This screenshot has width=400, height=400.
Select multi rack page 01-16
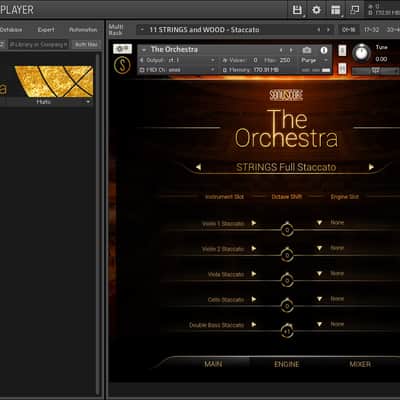coord(348,30)
